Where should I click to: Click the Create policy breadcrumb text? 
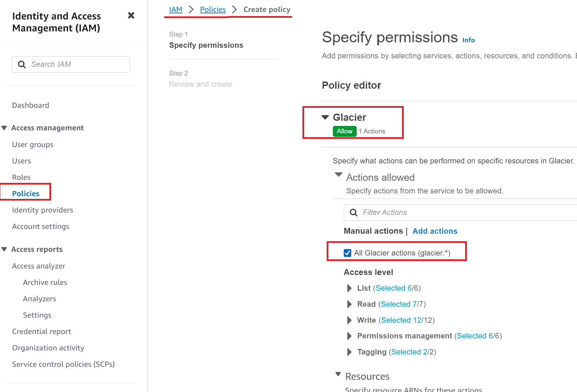(x=267, y=10)
